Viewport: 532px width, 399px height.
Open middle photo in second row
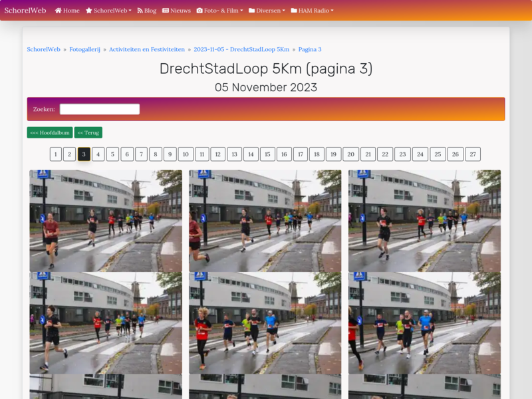pos(265,323)
